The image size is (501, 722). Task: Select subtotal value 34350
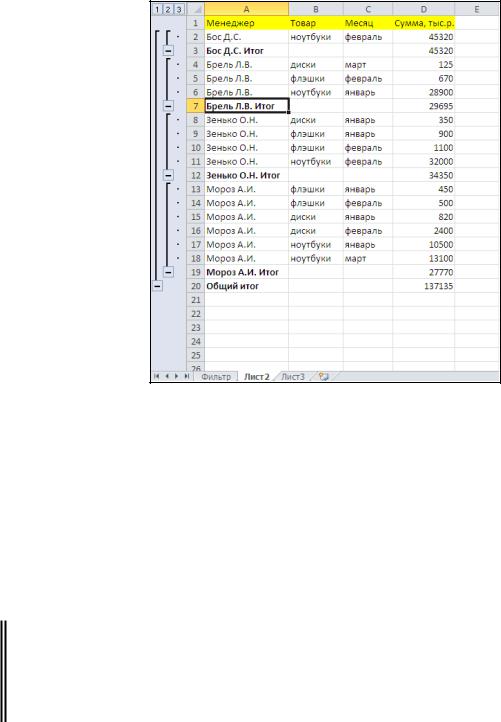(424, 175)
